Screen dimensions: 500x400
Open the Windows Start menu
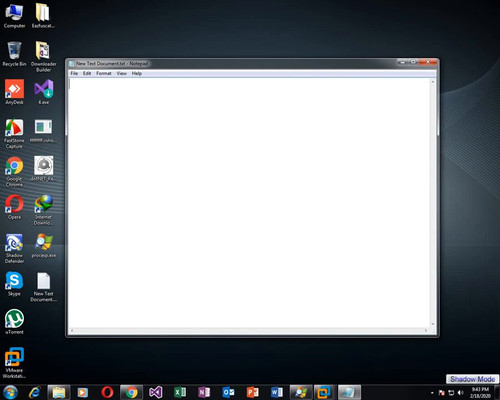(10, 392)
